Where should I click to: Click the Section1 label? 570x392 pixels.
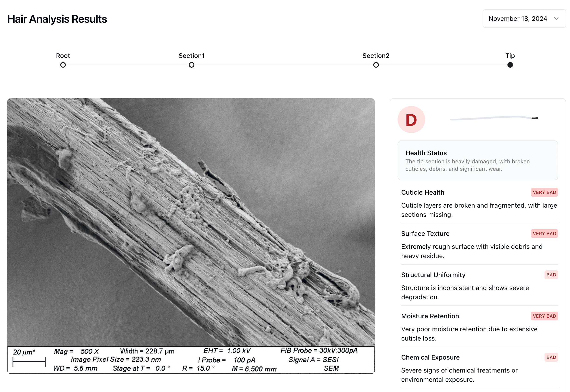coord(191,56)
